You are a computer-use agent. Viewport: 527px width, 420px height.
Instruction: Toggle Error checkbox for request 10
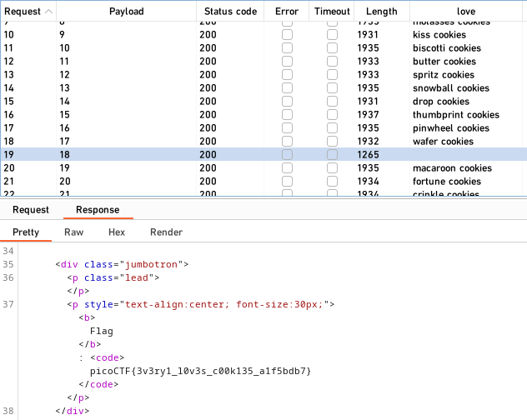tap(287, 35)
